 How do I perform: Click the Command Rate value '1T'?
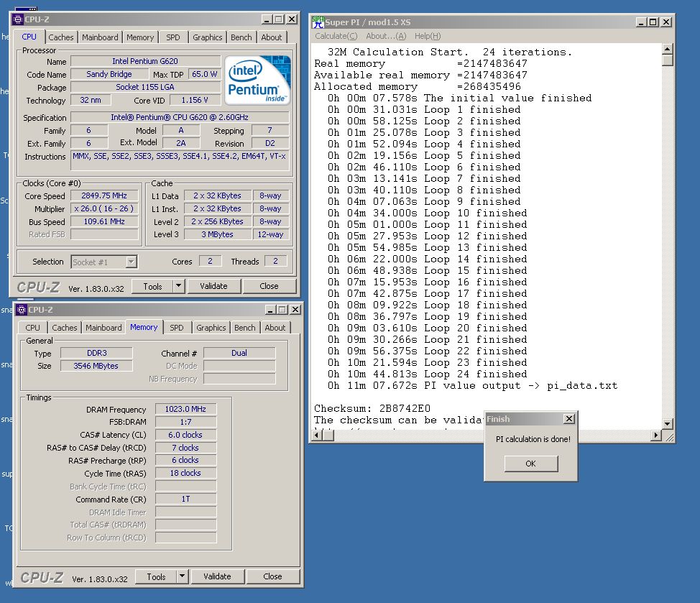click(x=185, y=499)
